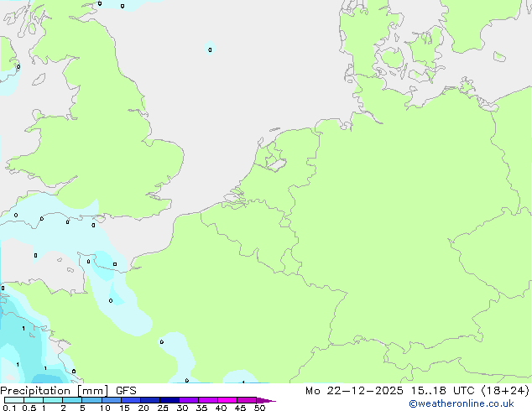This screenshot has height=411, width=532.
Task: Click the 2–5 mm legend swatch
Action: pyautogui.click(x=72, y=400)
